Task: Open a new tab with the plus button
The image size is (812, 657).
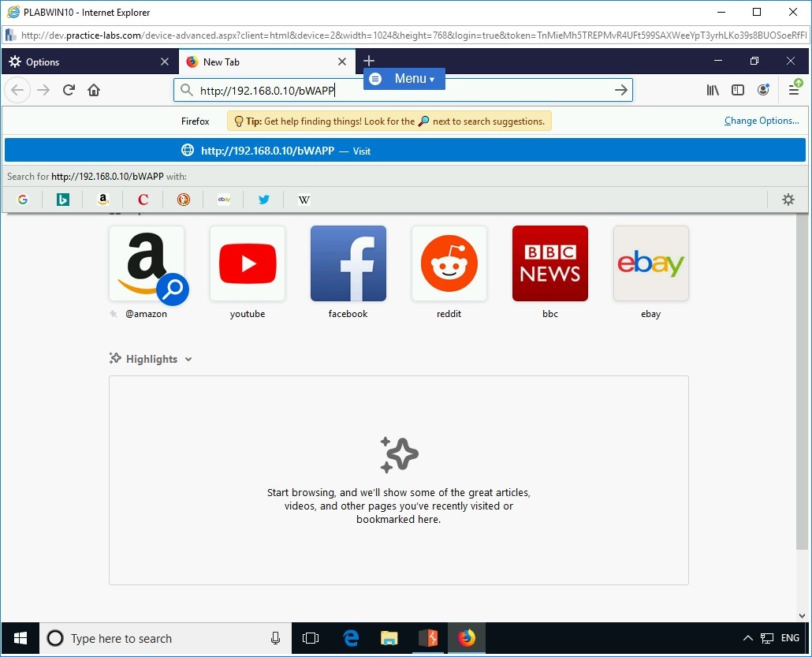Action: (x=369, y=60)
